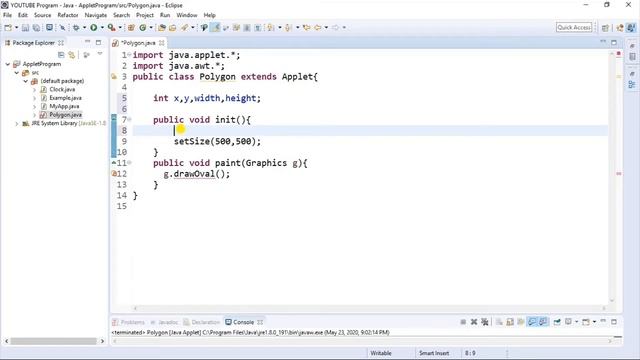The image size is (640, 360).
Task: Toggle Scroll Lock in Console toolbar
Action: point(510,322)
